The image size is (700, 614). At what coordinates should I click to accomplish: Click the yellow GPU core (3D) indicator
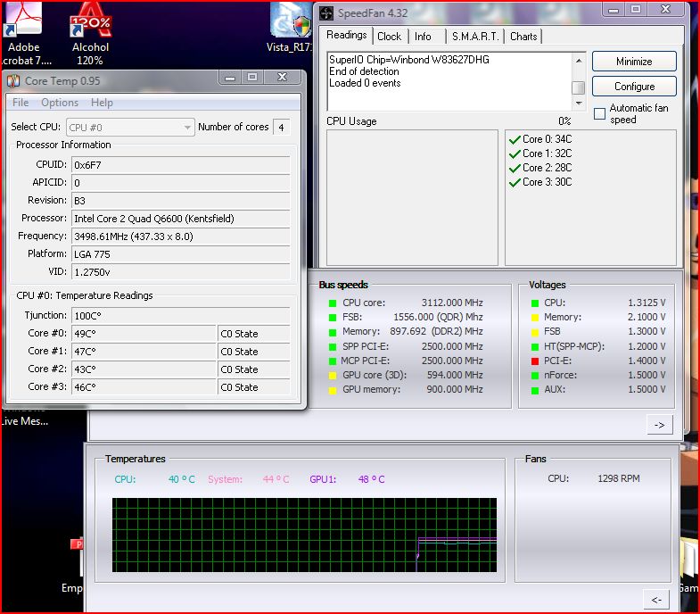pyautogui.click(x=332, y=376)
